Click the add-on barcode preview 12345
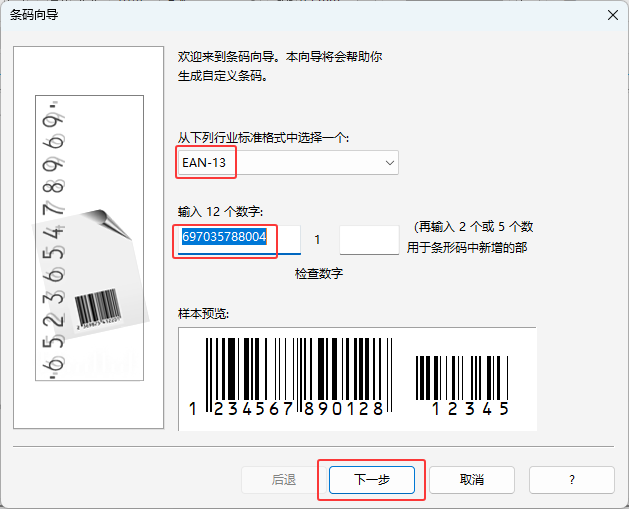The height and width of the screenshot is (509, 629). (462, 386)
